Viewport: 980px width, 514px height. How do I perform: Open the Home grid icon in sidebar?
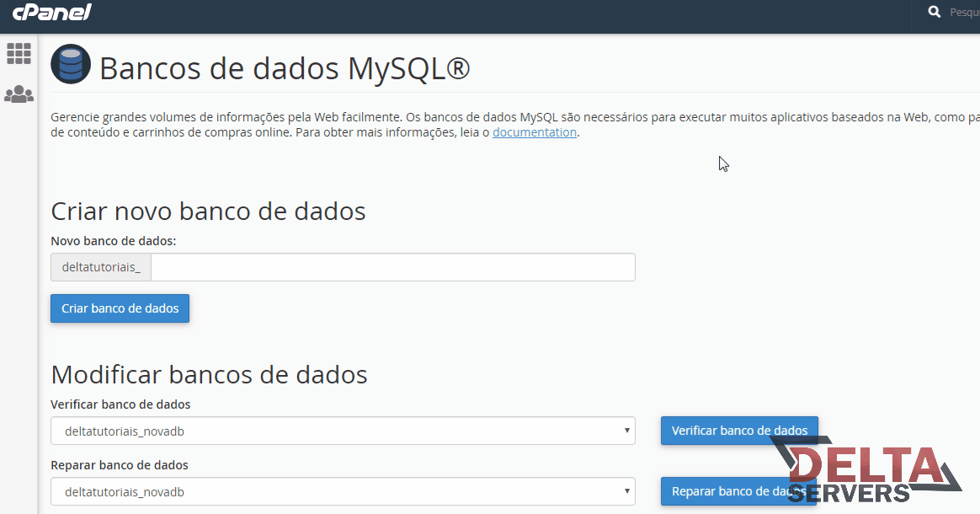(x=19, y=54)
